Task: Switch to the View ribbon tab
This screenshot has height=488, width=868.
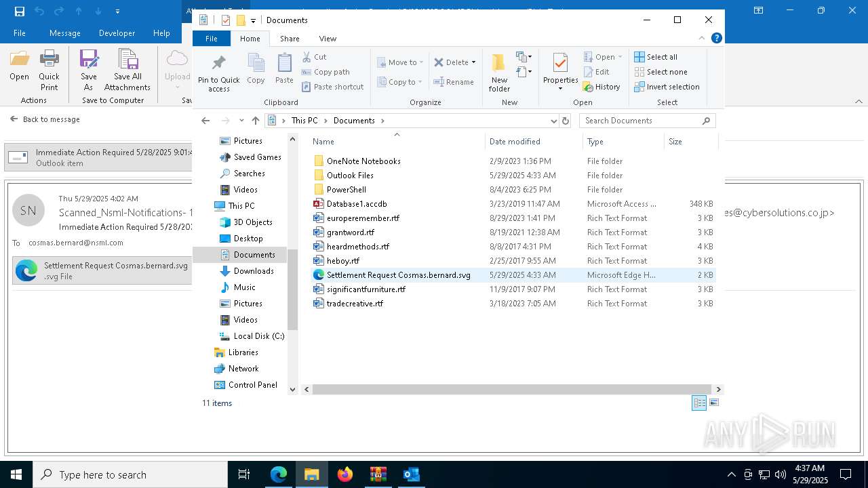Action: (328, 39)
